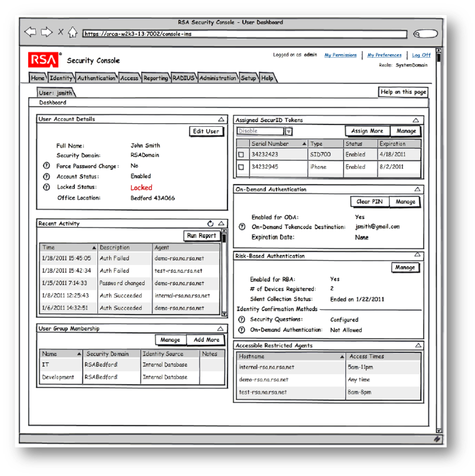Click the Recent Activity scrollbar thumb

coord(224,238)
